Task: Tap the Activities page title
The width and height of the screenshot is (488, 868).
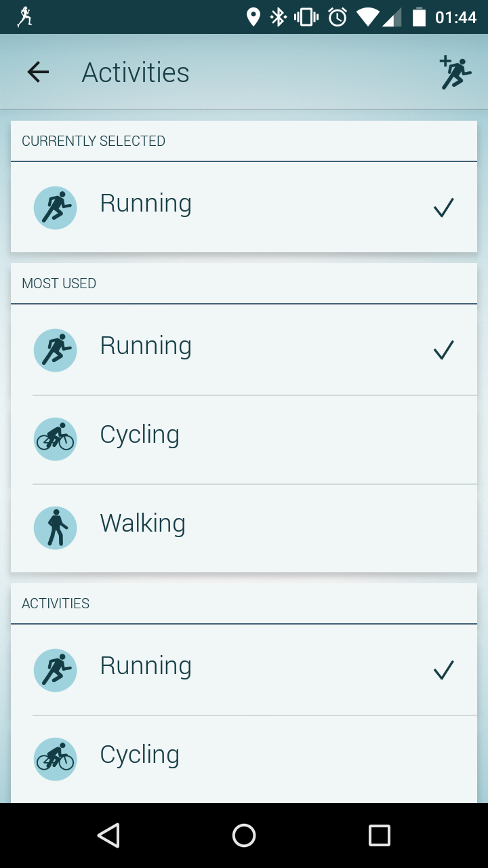Action: (x=136, y=73)
